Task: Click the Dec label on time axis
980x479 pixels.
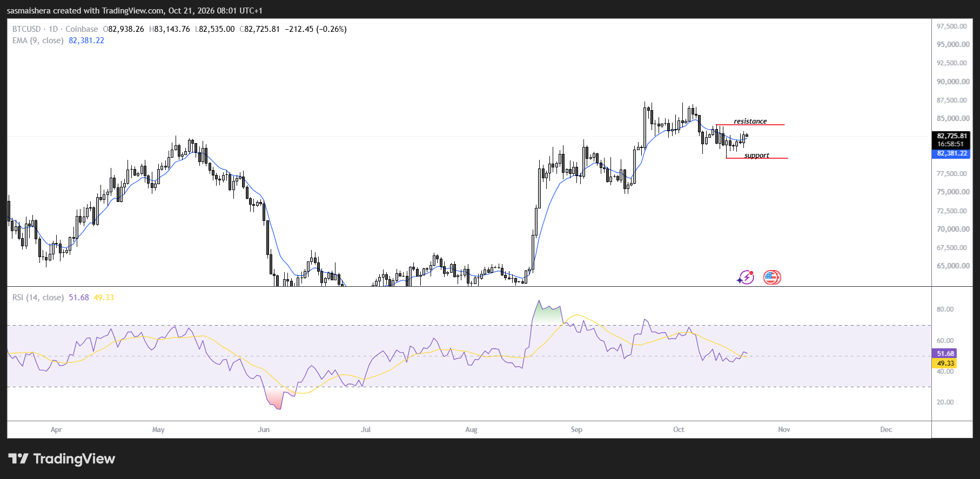Action: (886, 430)
